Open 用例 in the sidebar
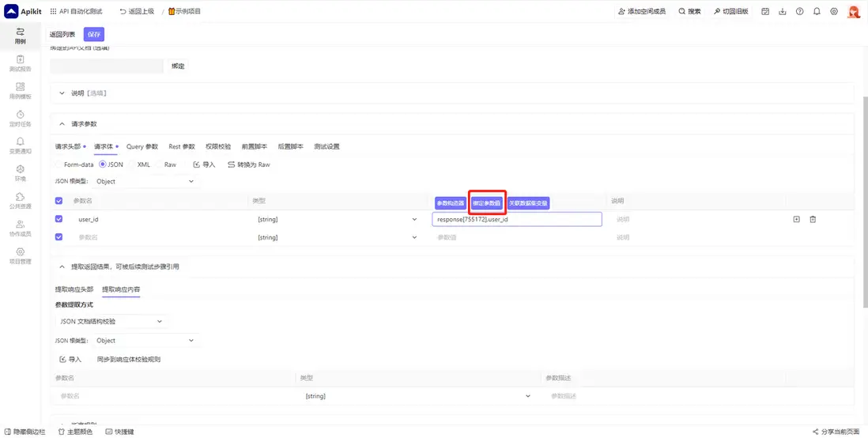The image size is (868, 438). 20,36
